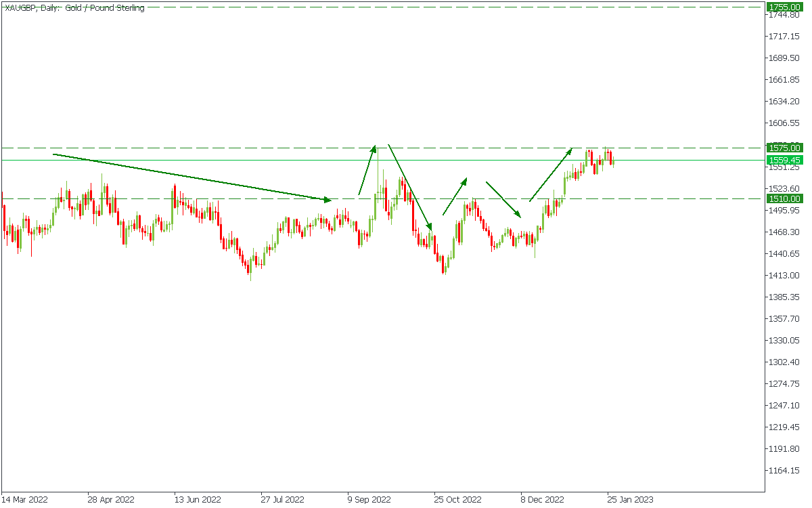Screen dimensions: 812x508
Task: Click the 8 Dec 2022 date label
Action: tap(543, 500)
